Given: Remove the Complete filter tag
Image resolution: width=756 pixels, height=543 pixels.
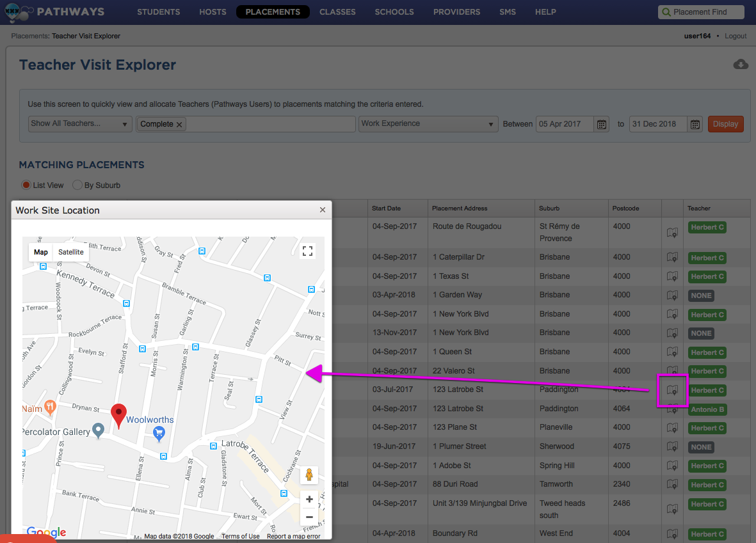Looking at the screenshot, I should coord(179,124).
